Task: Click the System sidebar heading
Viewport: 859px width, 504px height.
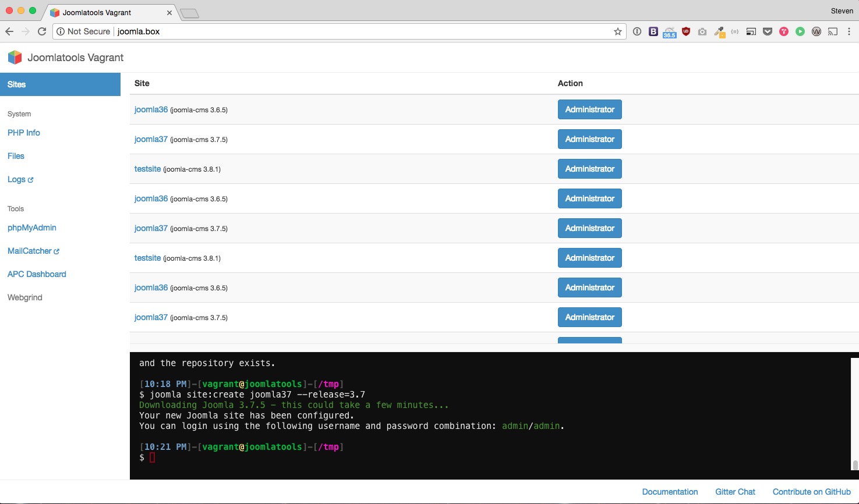Action: (x=19, y=114)
